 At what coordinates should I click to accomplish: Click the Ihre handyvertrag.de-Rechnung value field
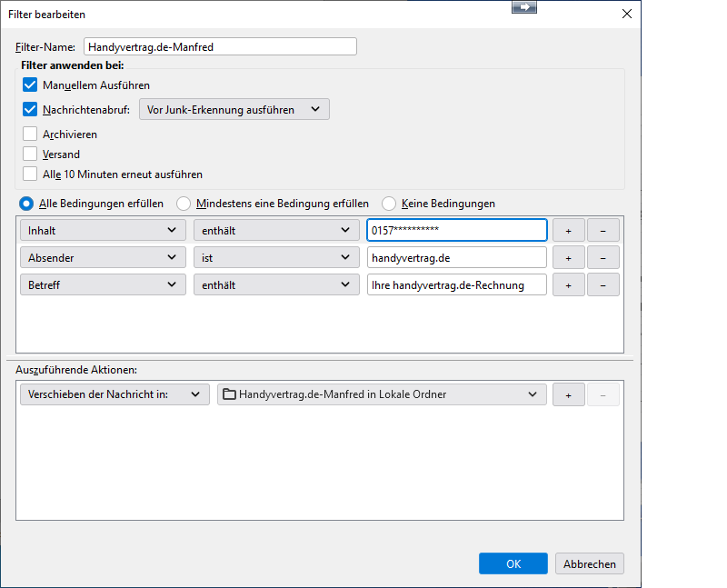click(457, 284)
